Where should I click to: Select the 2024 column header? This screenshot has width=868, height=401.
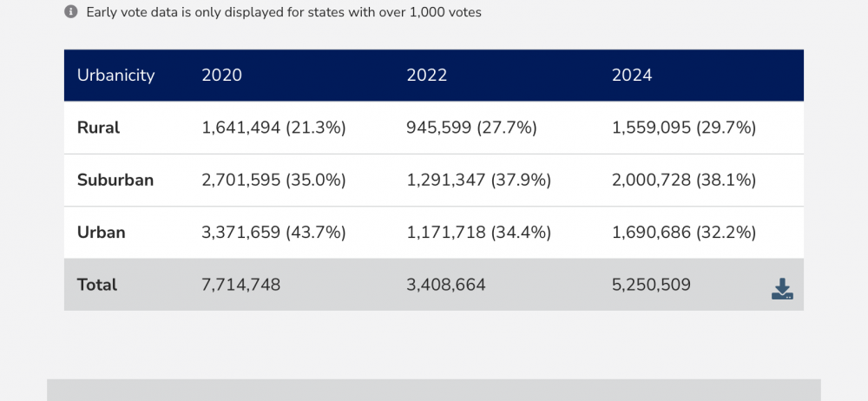631,76
